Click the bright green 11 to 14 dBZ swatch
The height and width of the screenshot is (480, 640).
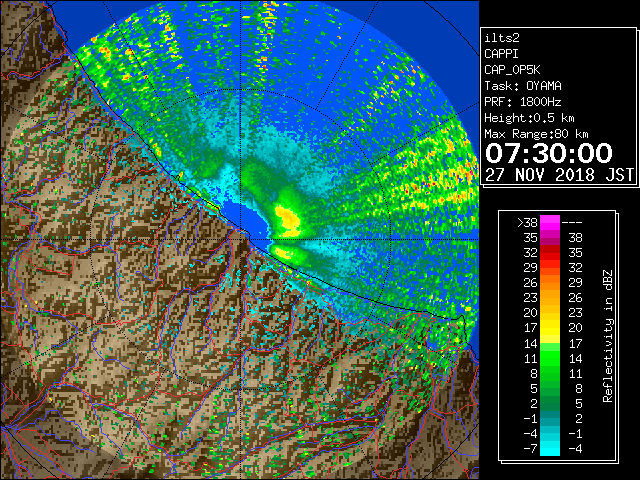(550, 358)
